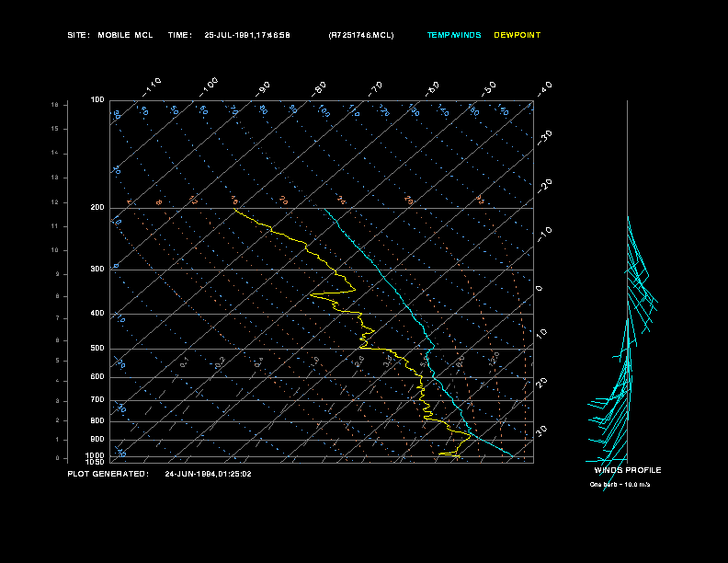
Task: Click the -80 isotherm label
Action: pos(320,88)
